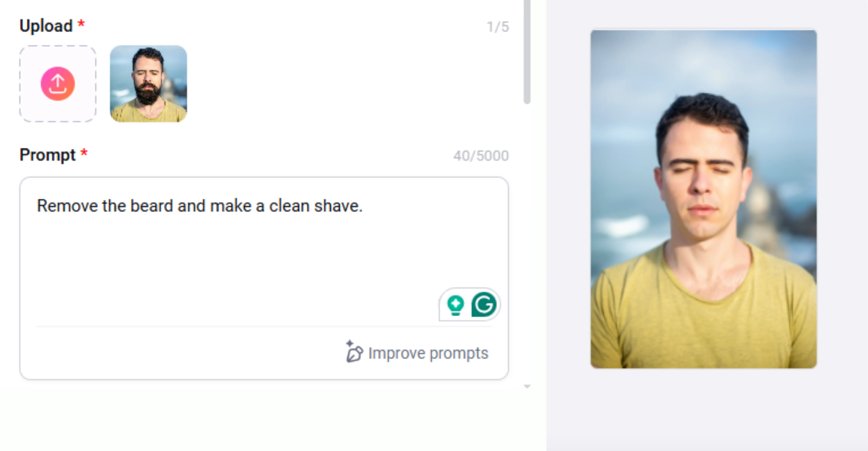The height and width of the screenshot is (451, 868).
Task: Click the 1/5 upload counter
Action: (x=498, y=27)
